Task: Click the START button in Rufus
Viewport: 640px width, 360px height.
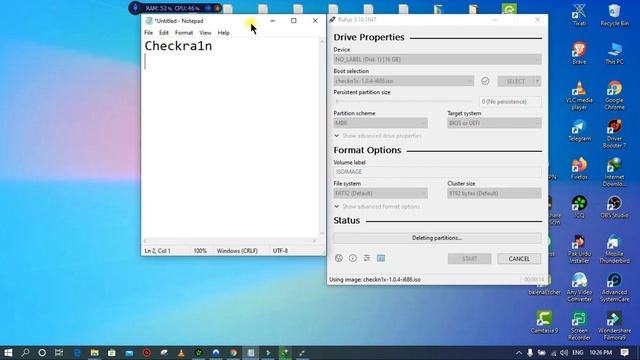Action: pyautogui.click(x=469, y=259)
